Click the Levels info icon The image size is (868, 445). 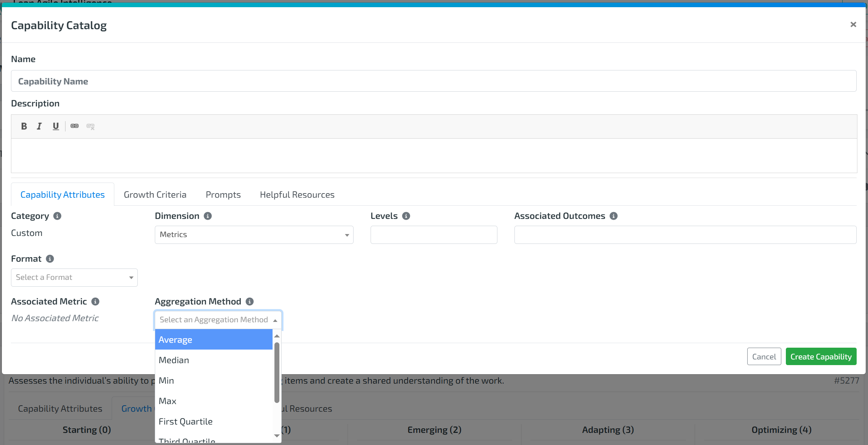pos(406,216)
